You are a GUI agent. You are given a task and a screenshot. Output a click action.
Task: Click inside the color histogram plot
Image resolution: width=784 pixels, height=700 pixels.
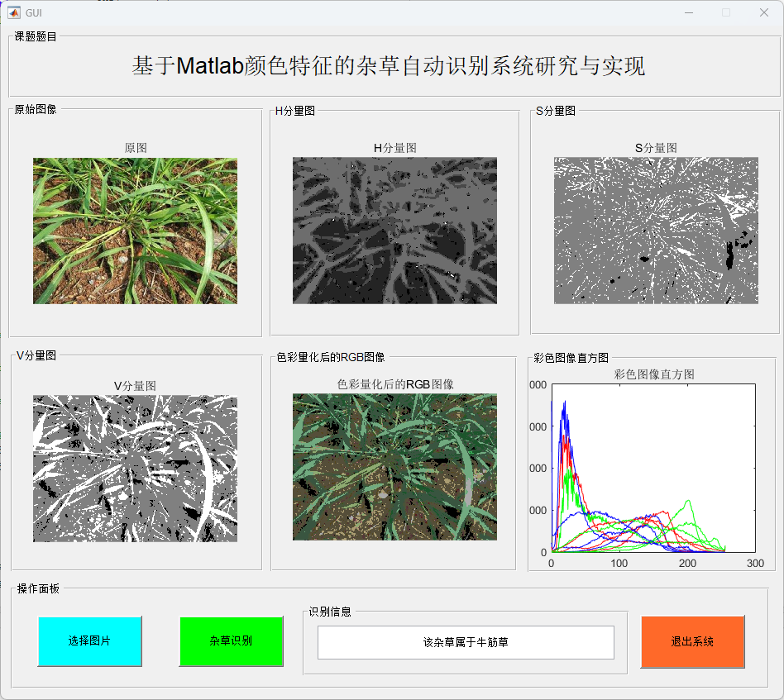point(653,468)
